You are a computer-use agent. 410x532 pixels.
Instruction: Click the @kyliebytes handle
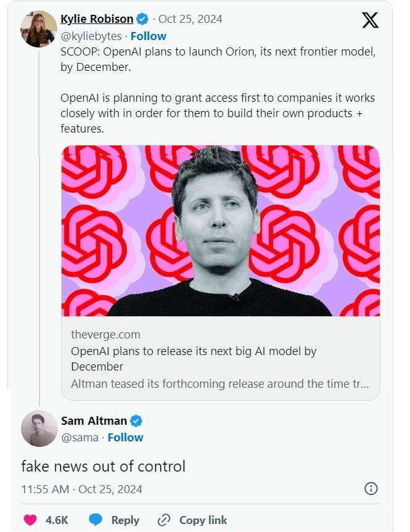coord(91,36)
